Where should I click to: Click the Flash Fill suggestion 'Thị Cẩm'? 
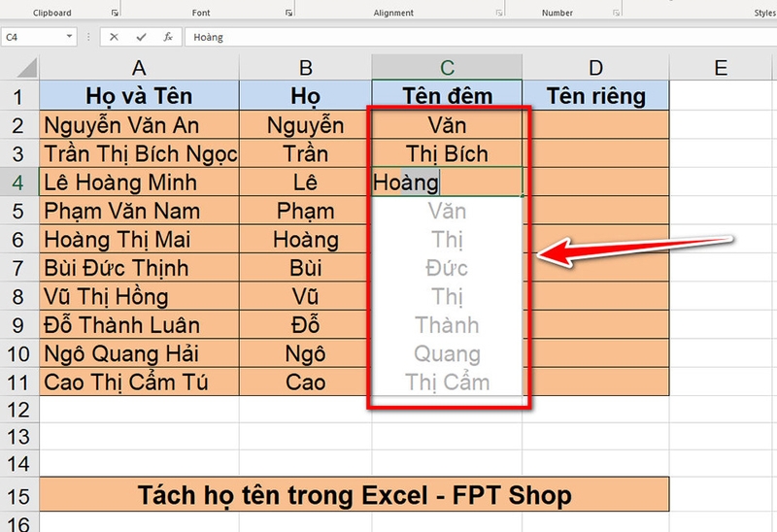pyautogui.click(x=447, y=382)
